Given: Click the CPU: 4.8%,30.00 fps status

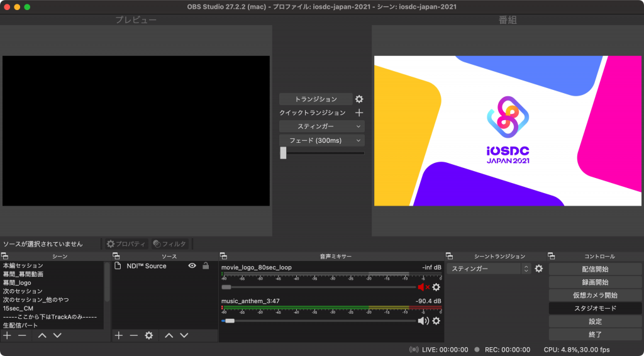Looking at the screenshot, I should pos(577,350).
